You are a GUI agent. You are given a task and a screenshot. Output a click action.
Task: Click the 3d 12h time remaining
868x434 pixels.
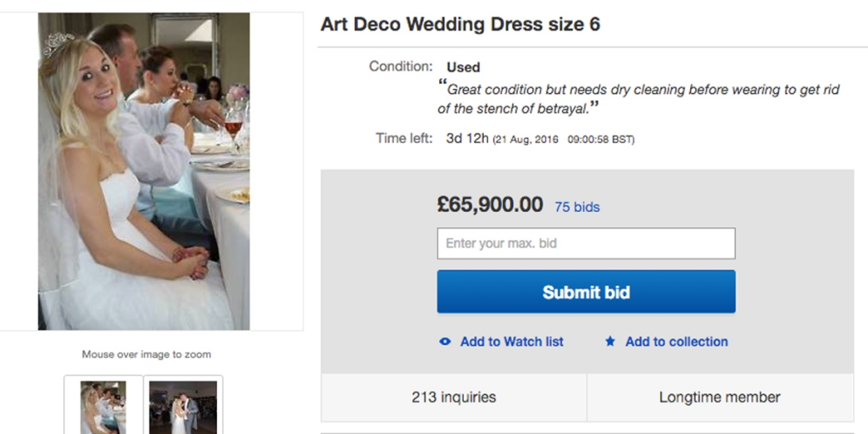pos(467,138)
